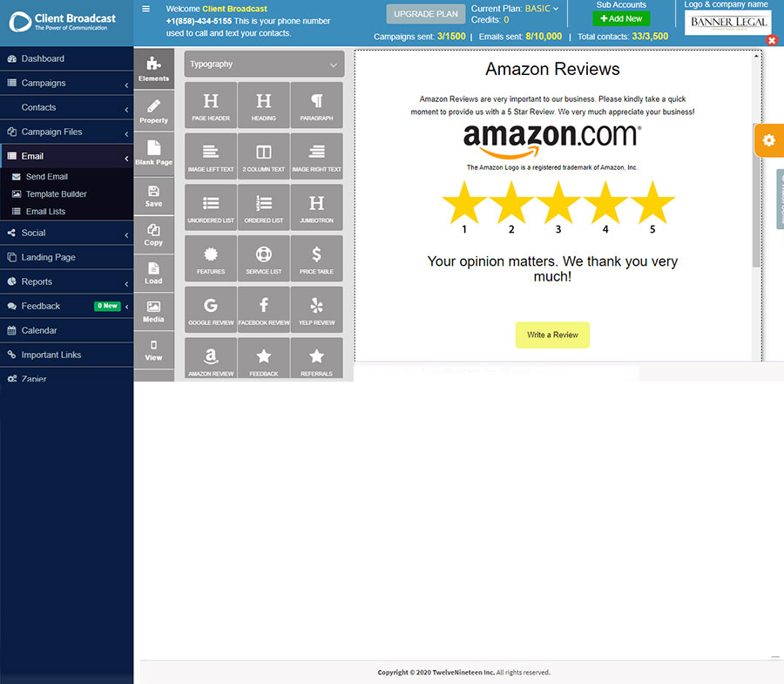Image resolution: width=784 pixels, height=684 pixels.
Task: Expand the Contacts menu
Action: point(66,107)
